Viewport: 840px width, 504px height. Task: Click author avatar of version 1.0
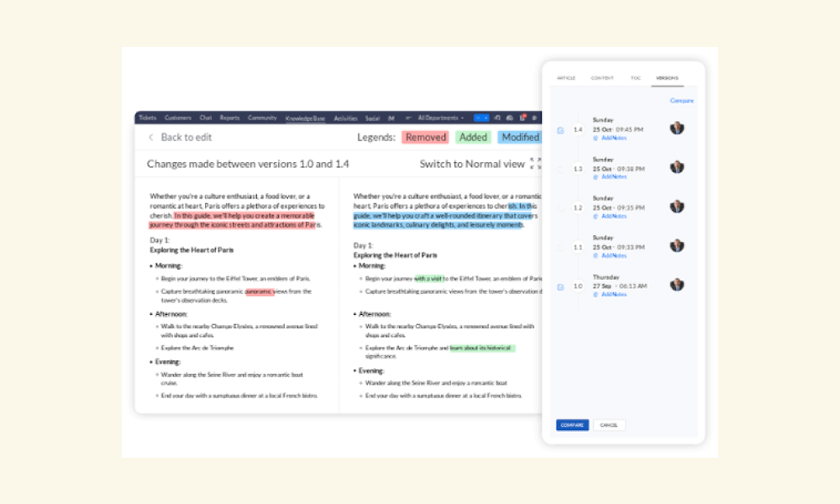coord(677,285)
